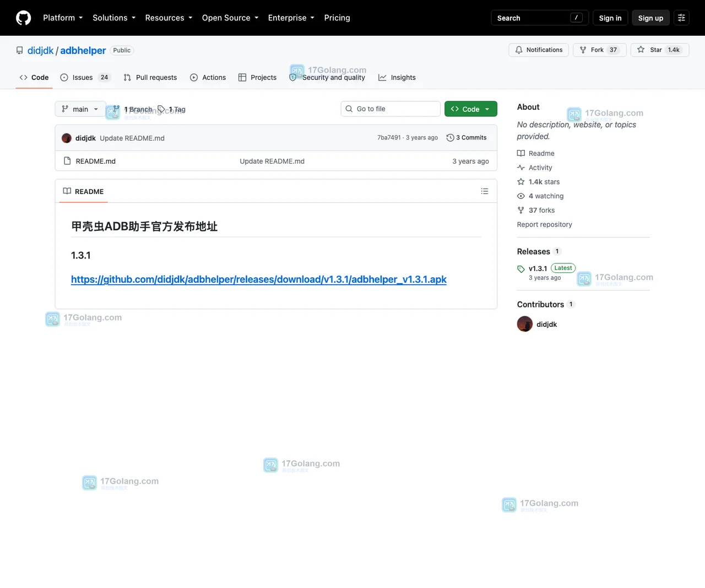Open the Contributors heading link
The image size is (705, 588).
(541, 304)
